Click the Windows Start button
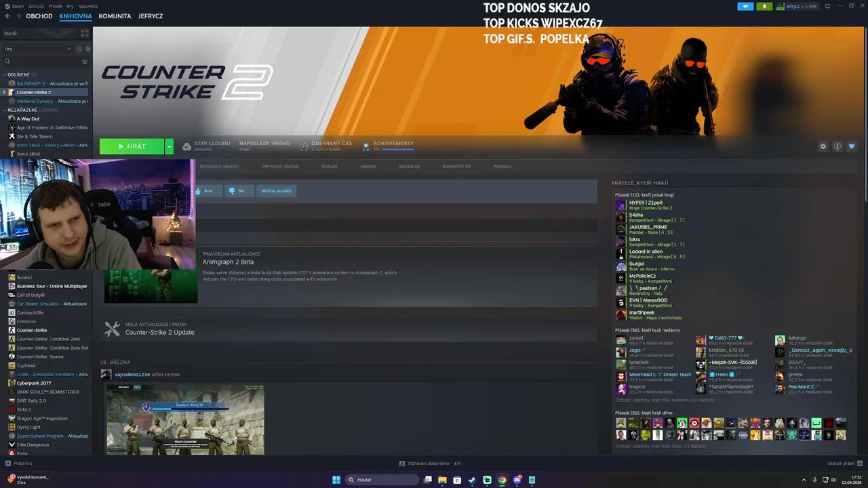The width and height of the screenshot is (868, 488). pyautogui.click(x=336, y=480)
